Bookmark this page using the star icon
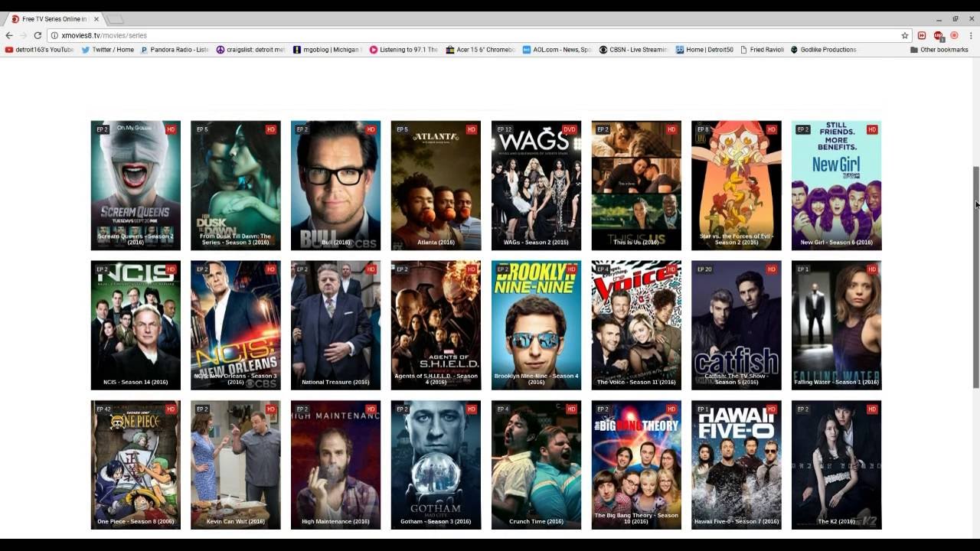This screenshot has height=551, width=980. [904, 35]
